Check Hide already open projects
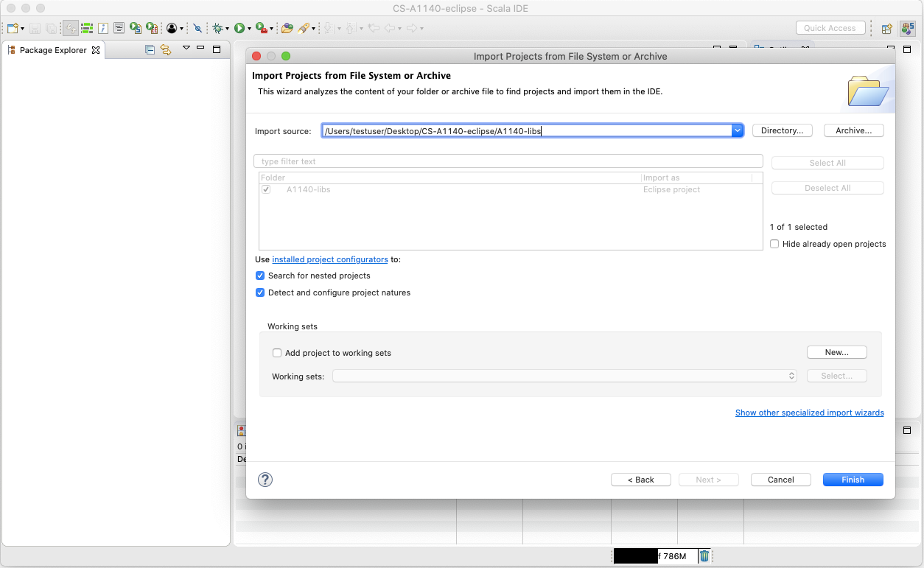This screenshot has height=568, width=924. tap(774, 244)
